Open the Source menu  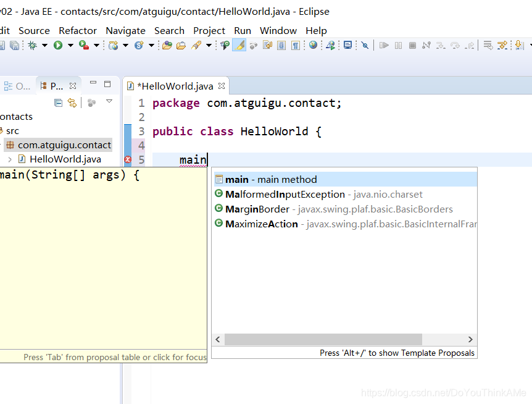tap(34, 30)
